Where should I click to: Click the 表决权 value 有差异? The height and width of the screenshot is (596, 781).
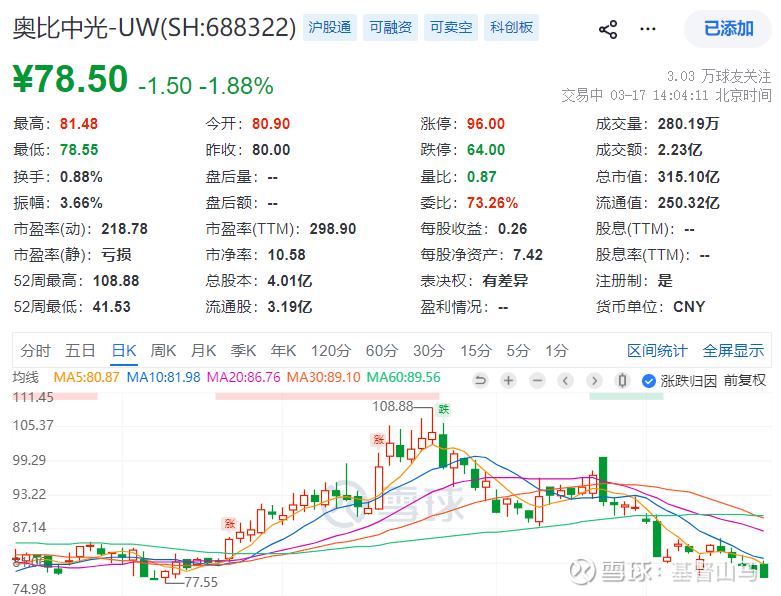click(x=505, y=281)
